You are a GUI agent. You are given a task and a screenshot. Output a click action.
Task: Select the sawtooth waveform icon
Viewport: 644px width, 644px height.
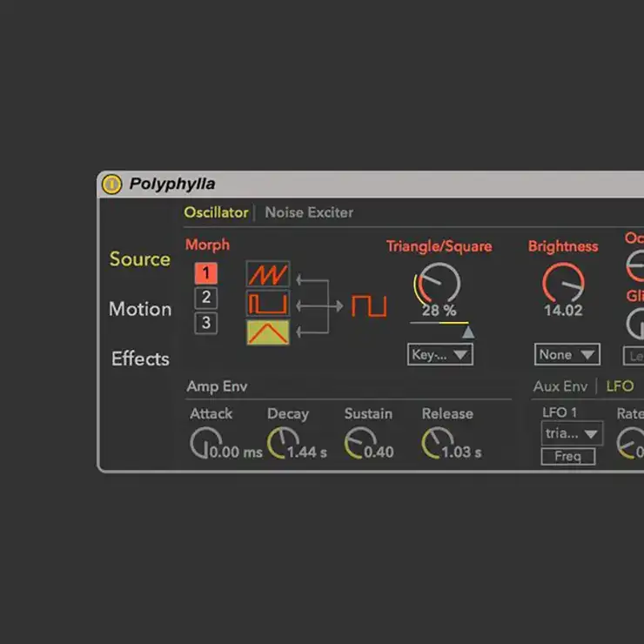(x=268, y=274)
